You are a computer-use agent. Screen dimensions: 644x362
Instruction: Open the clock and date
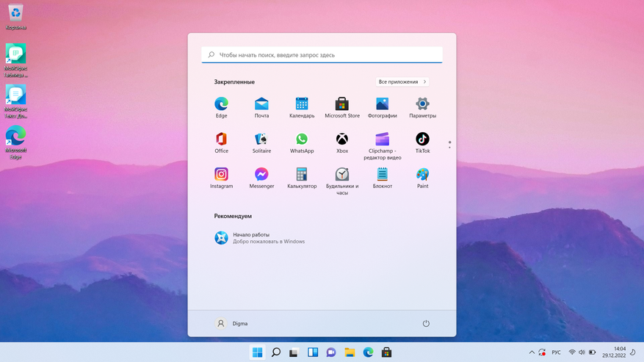(614, 352)
